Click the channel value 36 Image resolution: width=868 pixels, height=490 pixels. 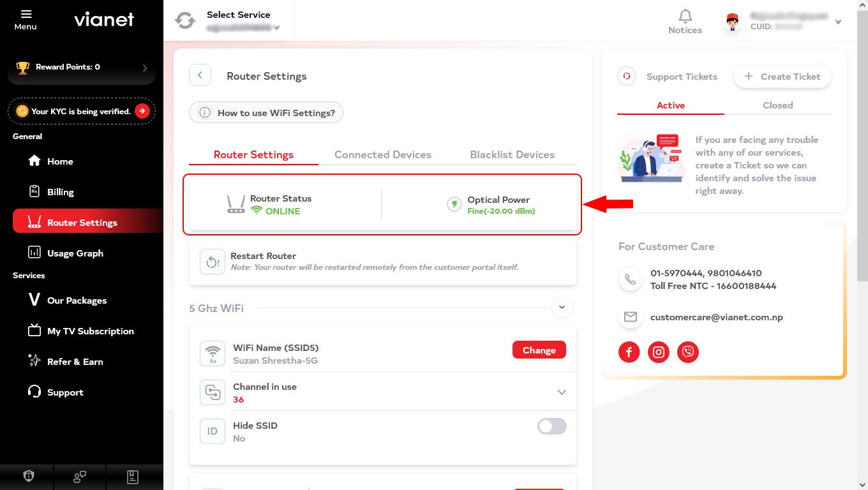pyautogui.click(x=238, y=399)
